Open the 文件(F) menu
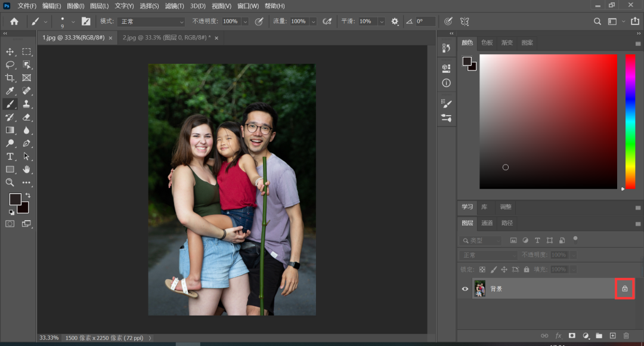The width and height of the screenshot is (644, 346). coord(27,6)
